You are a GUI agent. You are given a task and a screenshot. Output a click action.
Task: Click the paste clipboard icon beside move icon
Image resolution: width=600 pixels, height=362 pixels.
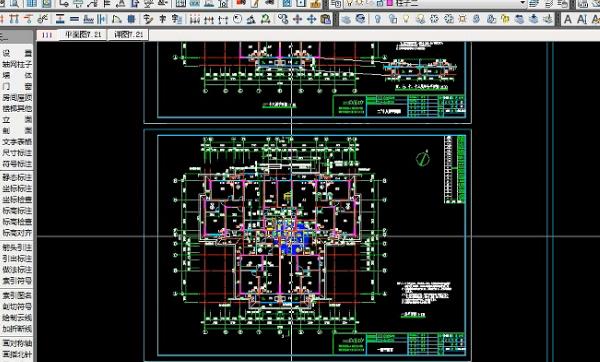325,19
